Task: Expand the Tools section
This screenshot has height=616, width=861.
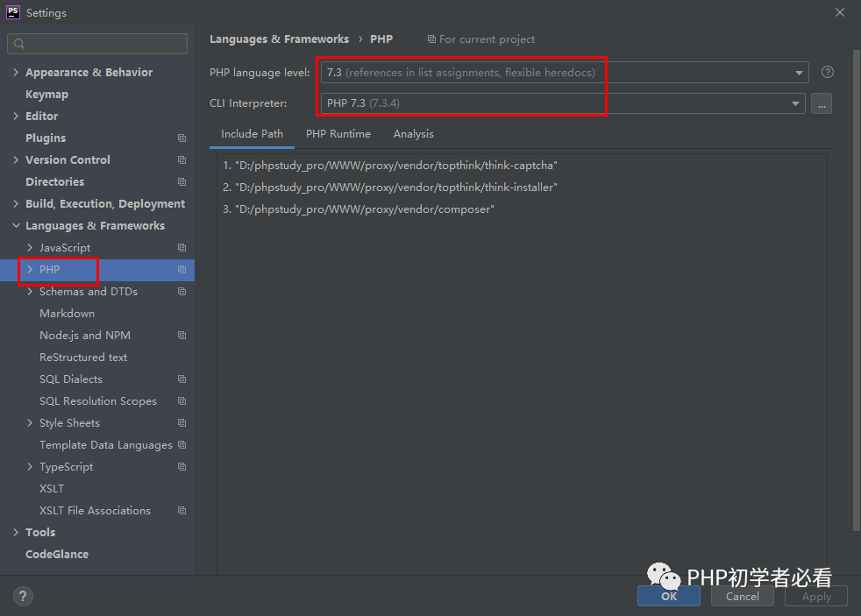Action: point(16,533)
